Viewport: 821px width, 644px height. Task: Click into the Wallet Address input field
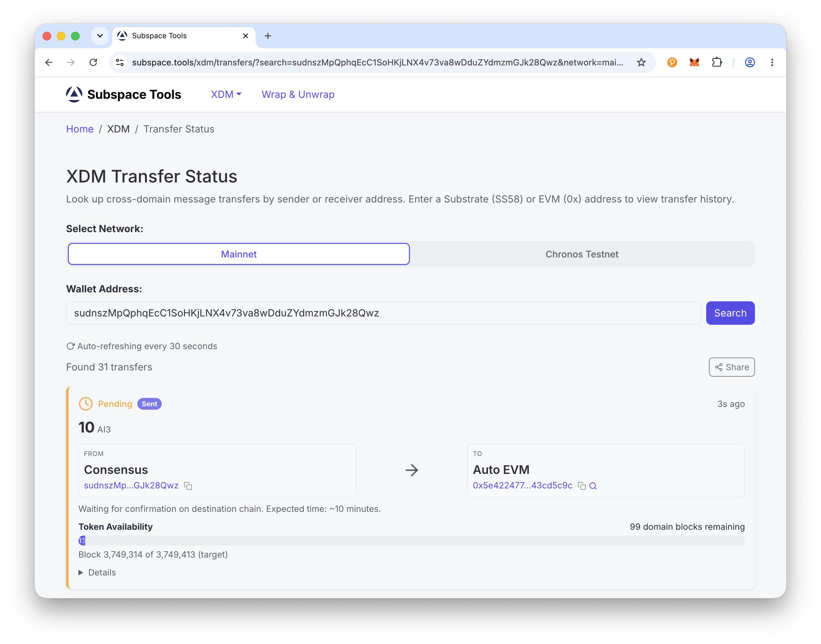[x=383, y=313]
